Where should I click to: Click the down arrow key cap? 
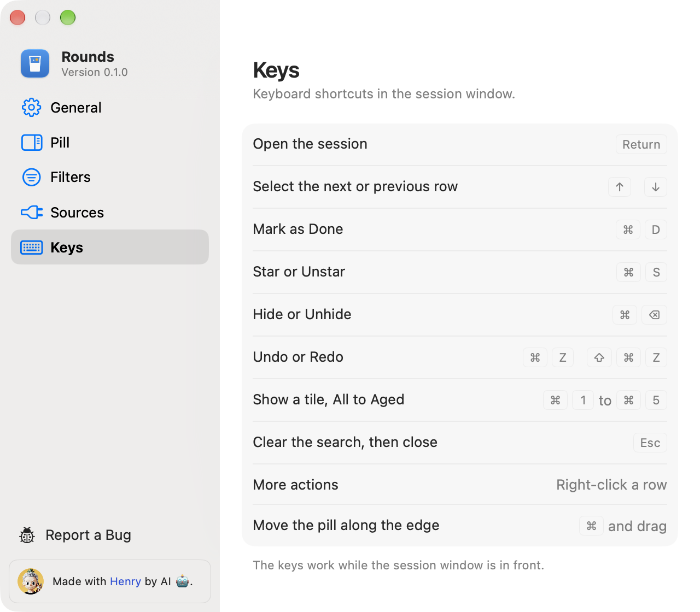[656, 187]
